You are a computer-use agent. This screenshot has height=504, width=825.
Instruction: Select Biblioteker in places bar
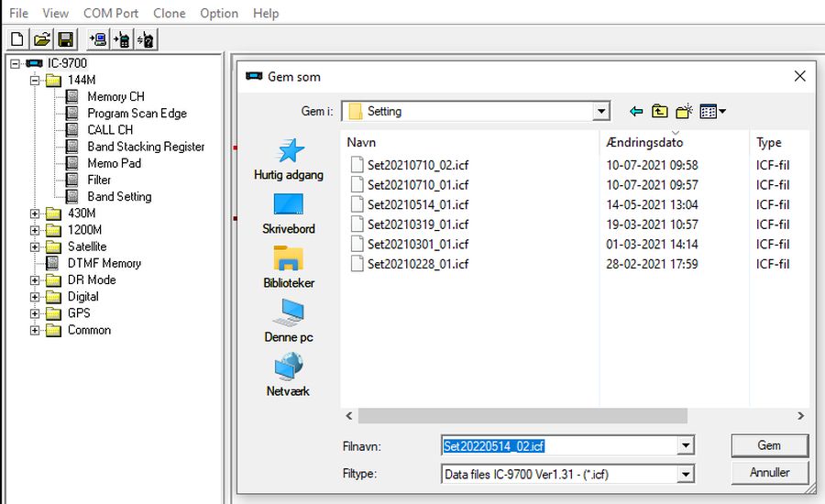[289, 268]
